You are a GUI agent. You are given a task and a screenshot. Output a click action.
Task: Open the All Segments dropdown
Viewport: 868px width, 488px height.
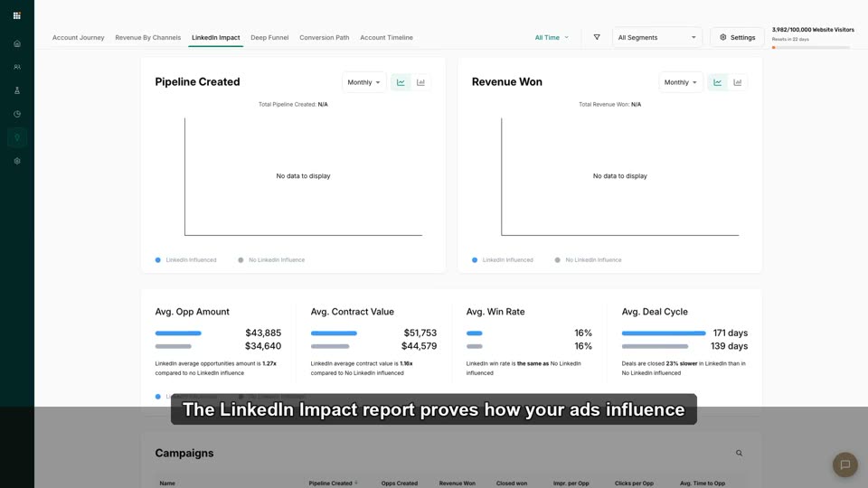tap(657, 37)
